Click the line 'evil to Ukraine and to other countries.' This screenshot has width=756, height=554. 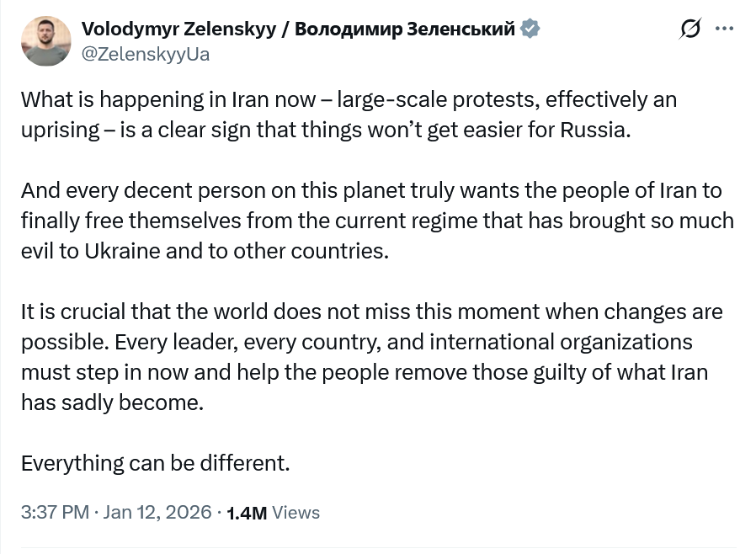(x=205, y=252)
